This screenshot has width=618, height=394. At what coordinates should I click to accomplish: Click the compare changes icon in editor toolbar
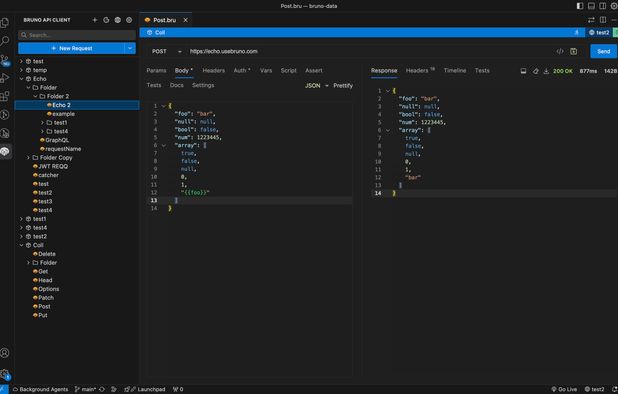pos(591,20)
